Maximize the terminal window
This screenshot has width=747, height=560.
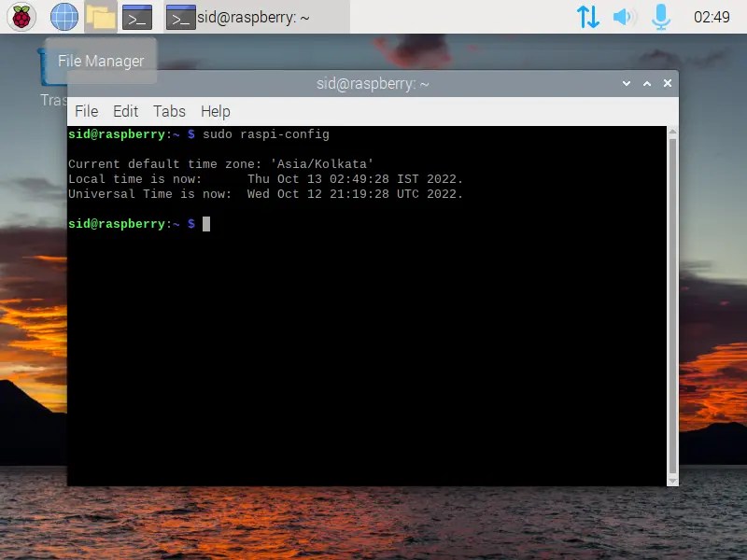646,83
